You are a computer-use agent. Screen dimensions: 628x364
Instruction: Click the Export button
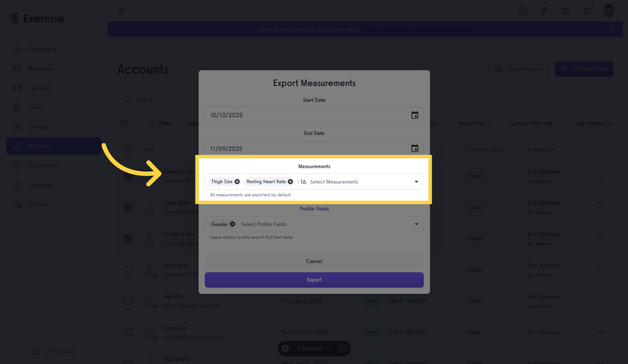314,280
